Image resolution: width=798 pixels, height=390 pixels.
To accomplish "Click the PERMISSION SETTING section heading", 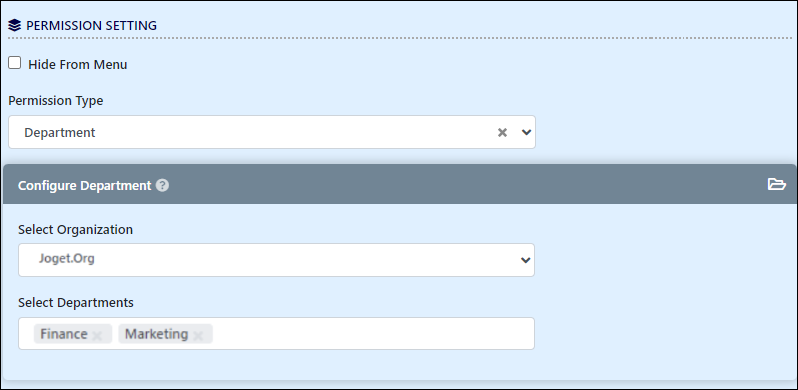I will tap(91, 25).
